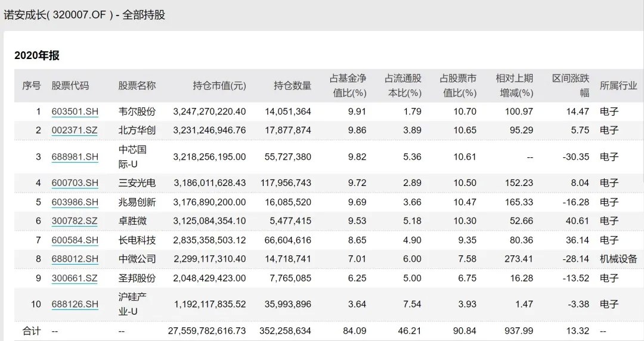This screenshot has width=644, height=341.
Task: Open stock code link 300661.SZ
Action: click(x=75, y=278)
